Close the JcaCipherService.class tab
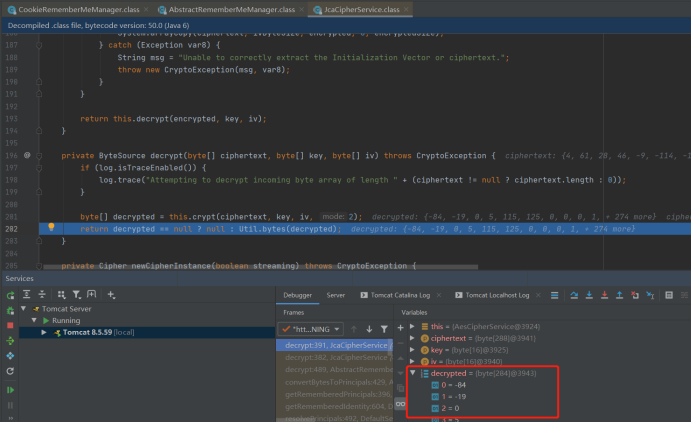This screenshot has width=692, height=423. [x=406, y=9]
